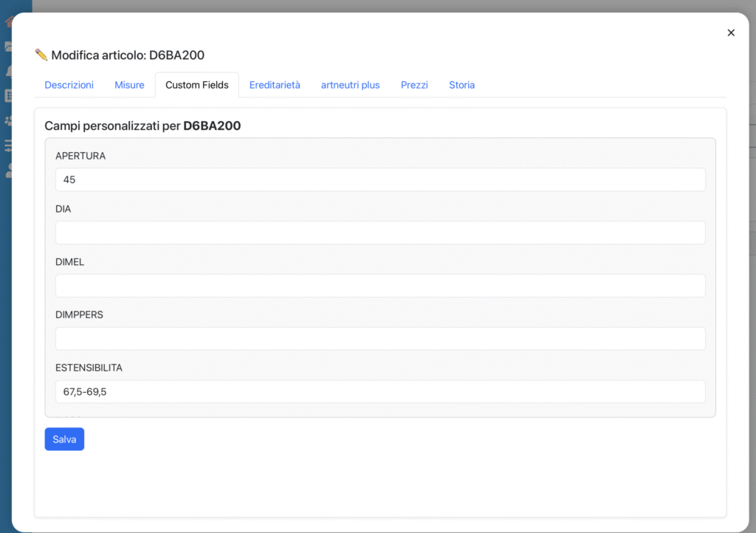The height and width of the screenshot is (533, 756).
Task: Click the users group icon in the sidebar
Action: coord(8,120)
